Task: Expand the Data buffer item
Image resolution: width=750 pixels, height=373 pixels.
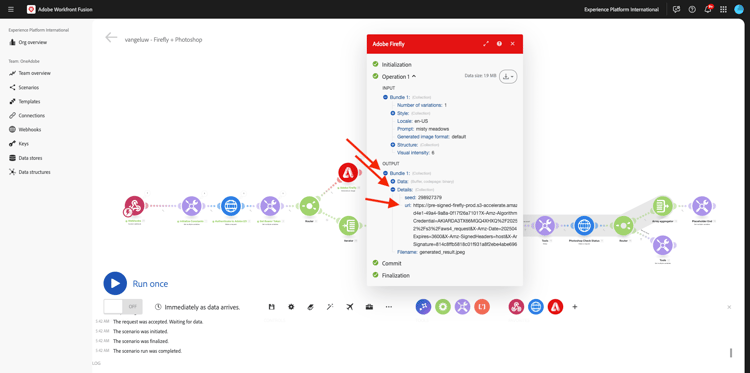Action: coord(393,181)
